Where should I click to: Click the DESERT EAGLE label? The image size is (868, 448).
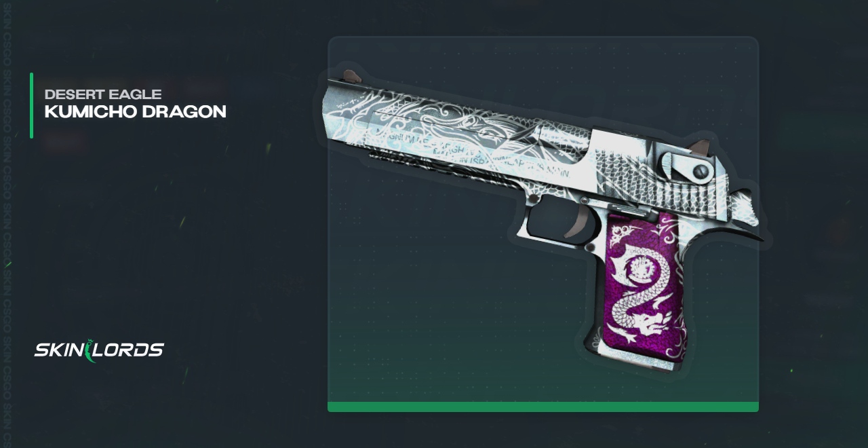[103, 94]
